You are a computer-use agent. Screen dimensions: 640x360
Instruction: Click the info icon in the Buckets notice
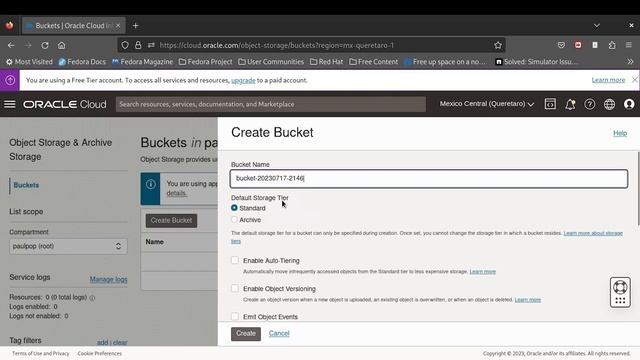pyautogui.click(x=151, y=184)
